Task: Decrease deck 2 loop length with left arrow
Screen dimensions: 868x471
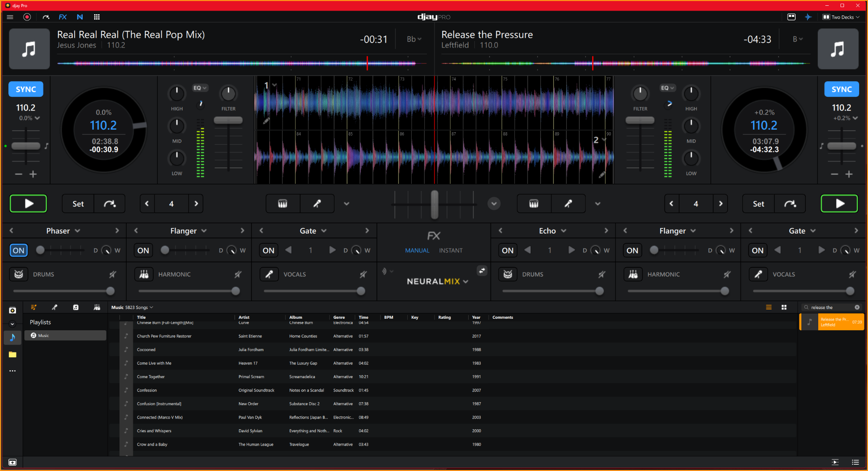Action: pos(672,204)
